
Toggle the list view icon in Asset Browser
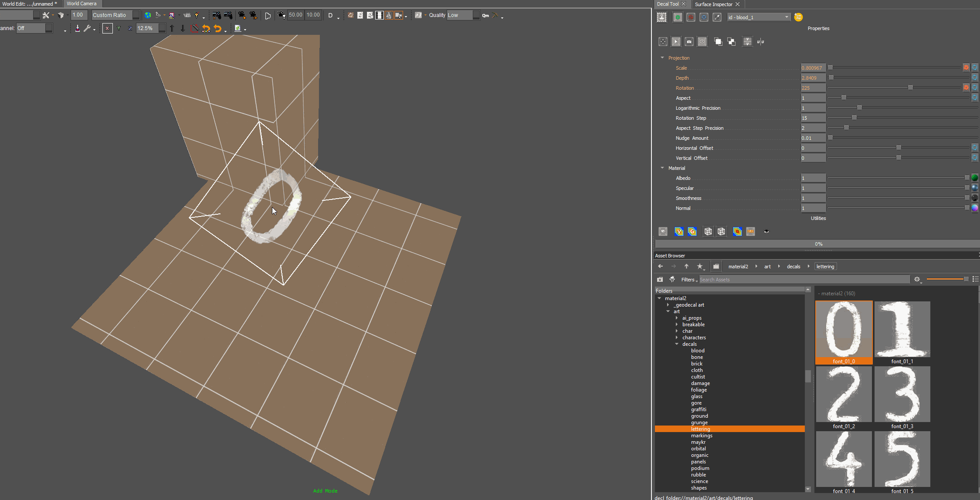(975, 279)
